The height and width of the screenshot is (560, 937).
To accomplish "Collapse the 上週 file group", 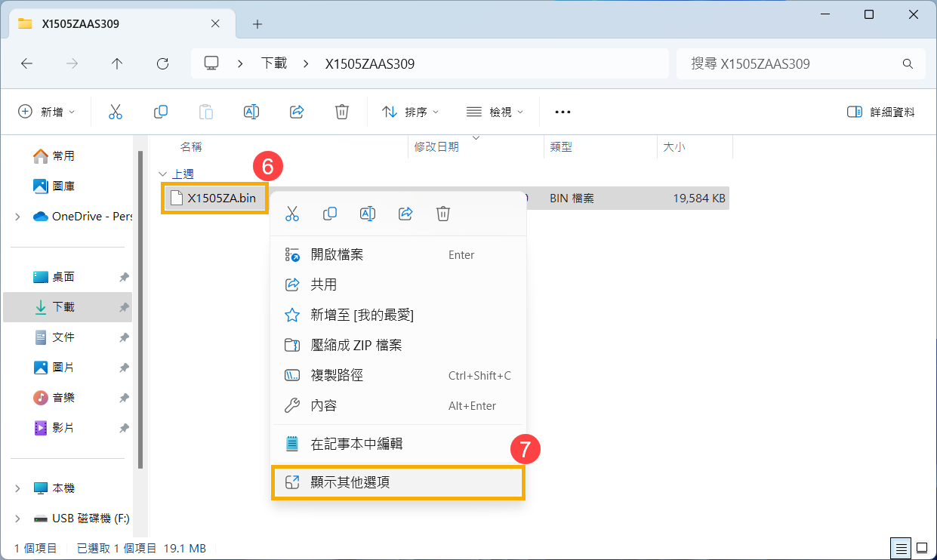I will click(162, 173).
